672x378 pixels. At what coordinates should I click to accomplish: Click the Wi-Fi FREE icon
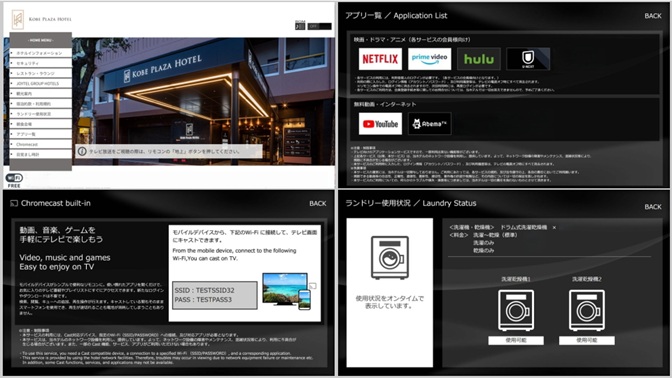click(14, 180)
